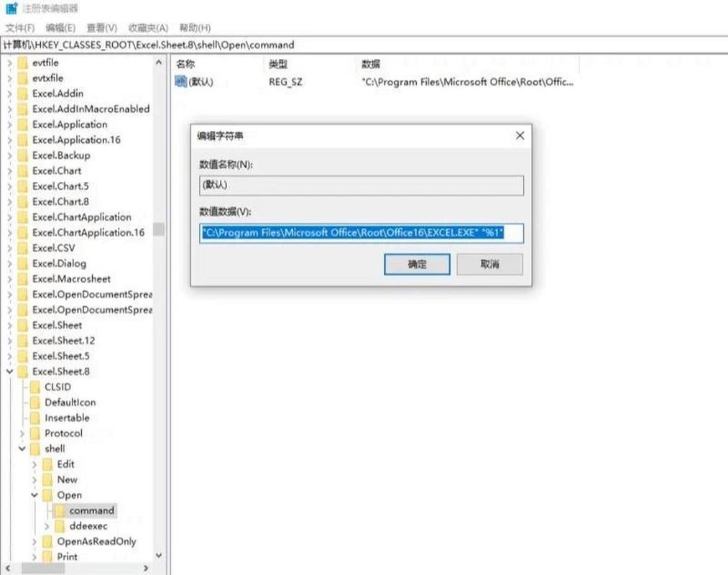Expand the OpenAsReadOnly tree node

[x=34, y=541]
